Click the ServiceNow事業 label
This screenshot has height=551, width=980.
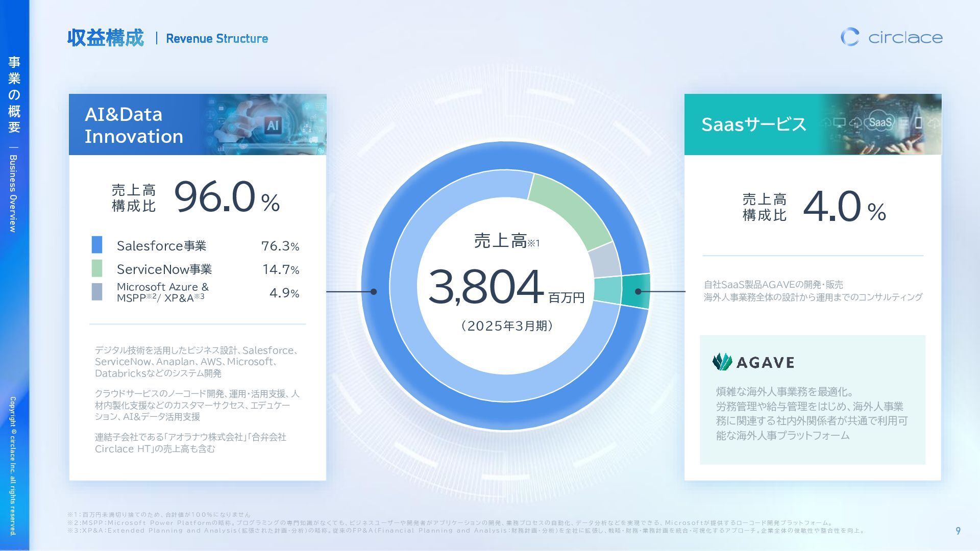click(164, 269)
